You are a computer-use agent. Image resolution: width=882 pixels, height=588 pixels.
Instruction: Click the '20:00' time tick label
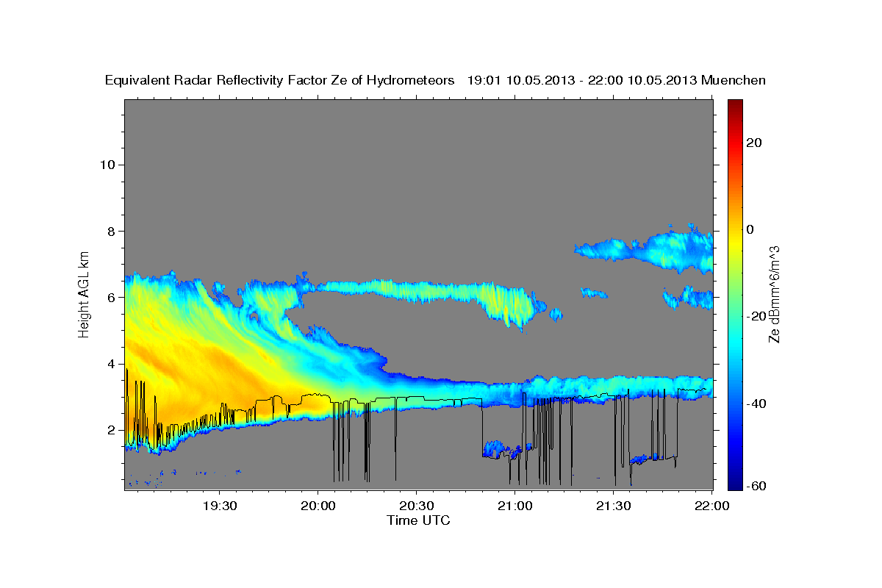click(x=318, y=506)
